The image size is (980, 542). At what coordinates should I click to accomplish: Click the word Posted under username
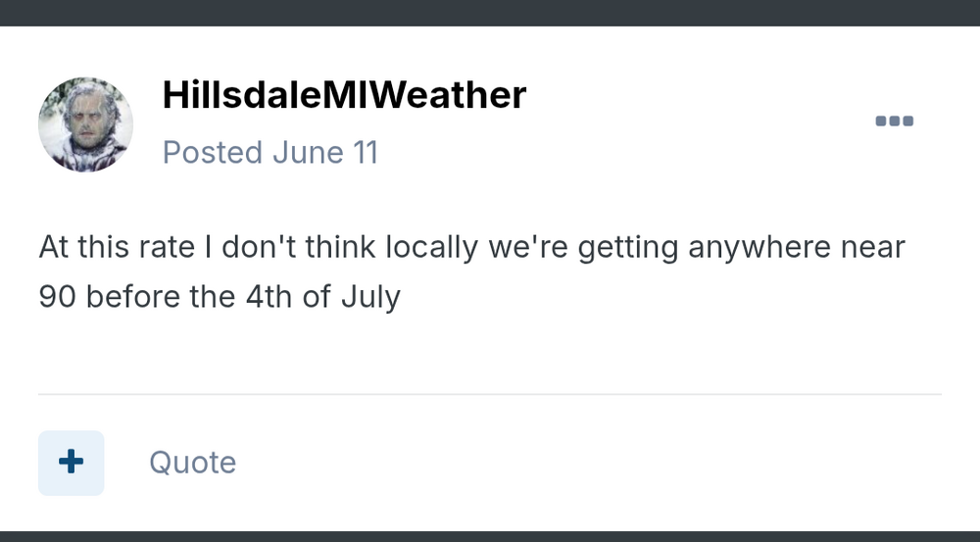pos(213,153)
